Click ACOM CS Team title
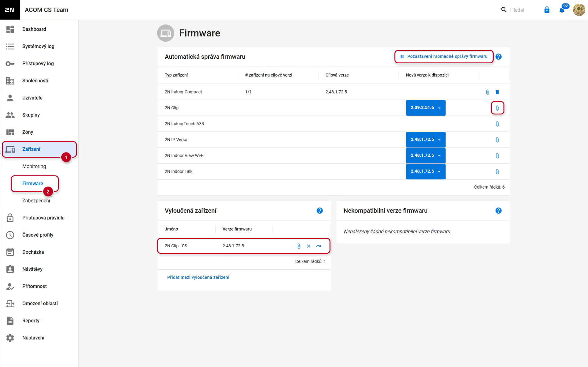The width and height of the screenshot is (588, 367). (x=47, y=10)
